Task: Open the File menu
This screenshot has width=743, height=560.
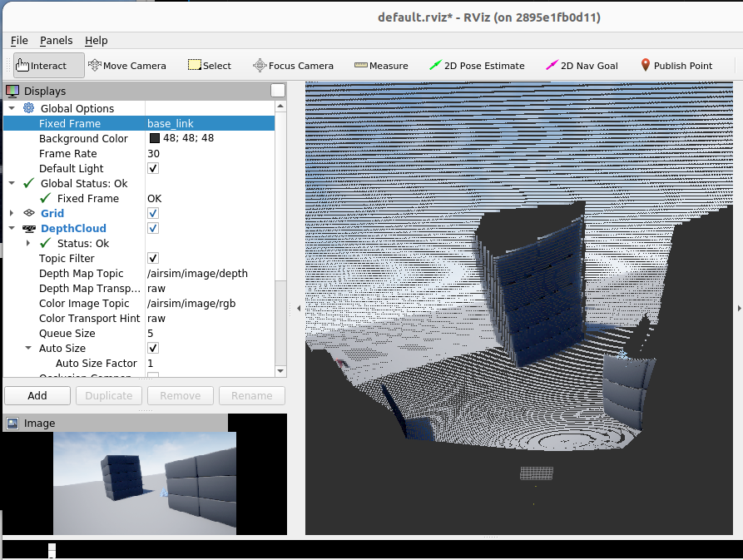Action: (19, 41)
